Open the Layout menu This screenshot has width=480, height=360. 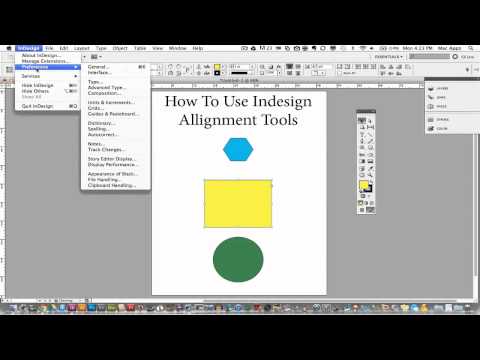[x=82, y=48]
